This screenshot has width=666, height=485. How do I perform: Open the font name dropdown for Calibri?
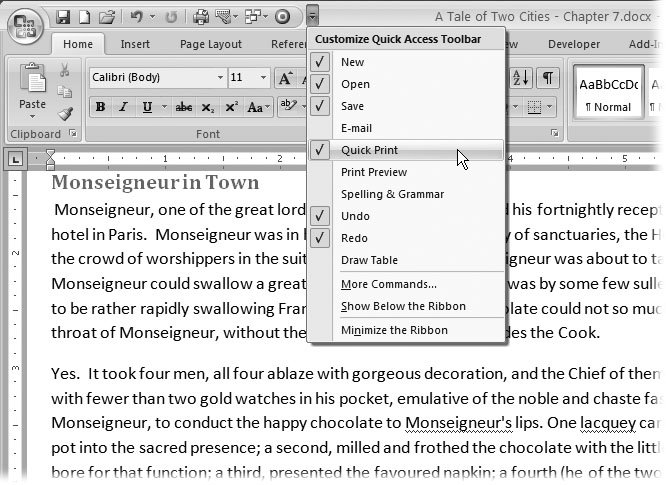[x=220, y=78]
